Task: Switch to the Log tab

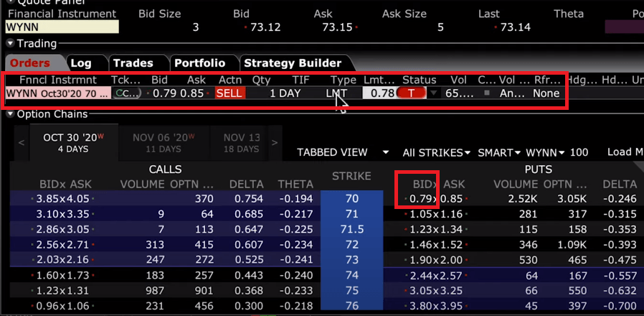Action: (85, 63)
